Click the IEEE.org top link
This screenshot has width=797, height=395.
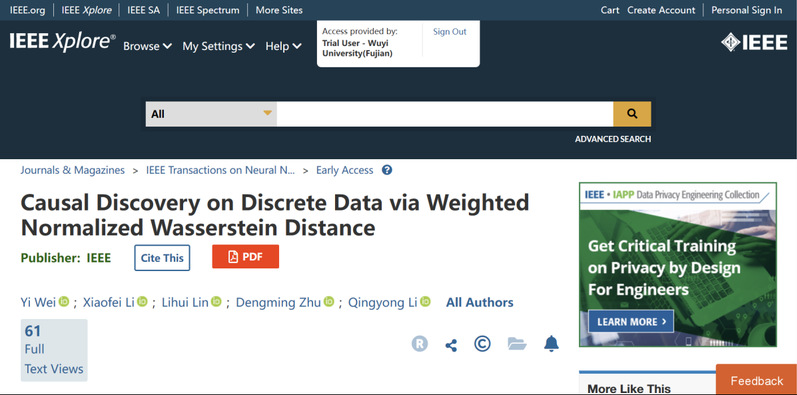(x=27, y=10)
